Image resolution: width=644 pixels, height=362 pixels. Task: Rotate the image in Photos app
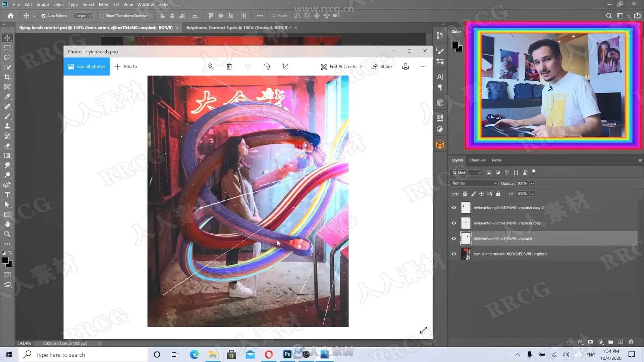pyautogui.click(x=267, y=66)
